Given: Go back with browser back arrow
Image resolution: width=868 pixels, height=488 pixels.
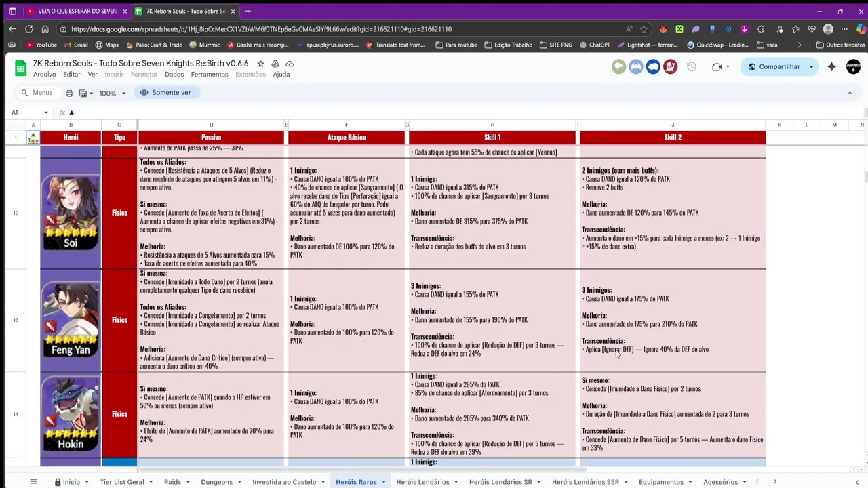Looking at the screenshot, I should pyautogui.click(x=12, y=29).
